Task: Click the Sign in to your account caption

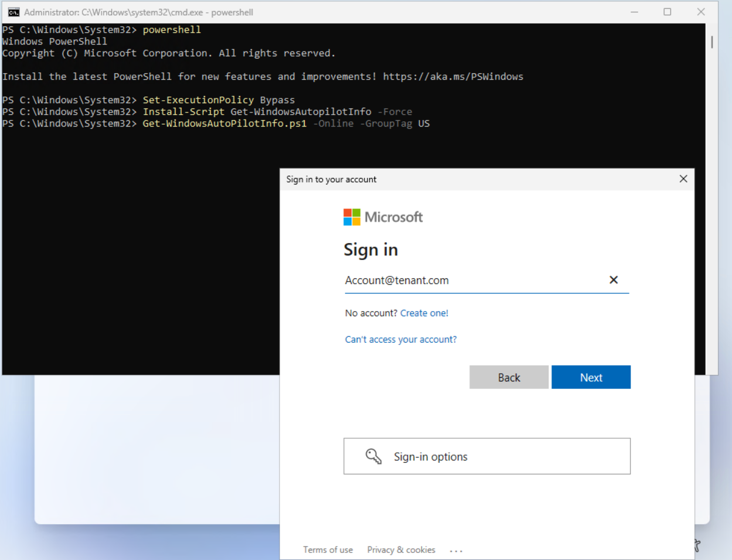Action: [331, 179]
